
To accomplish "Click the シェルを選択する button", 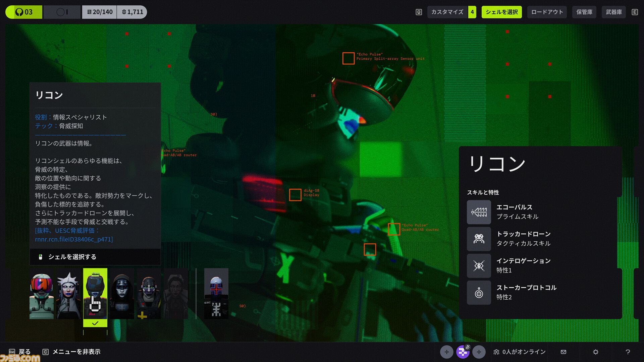I will (95, 257).
